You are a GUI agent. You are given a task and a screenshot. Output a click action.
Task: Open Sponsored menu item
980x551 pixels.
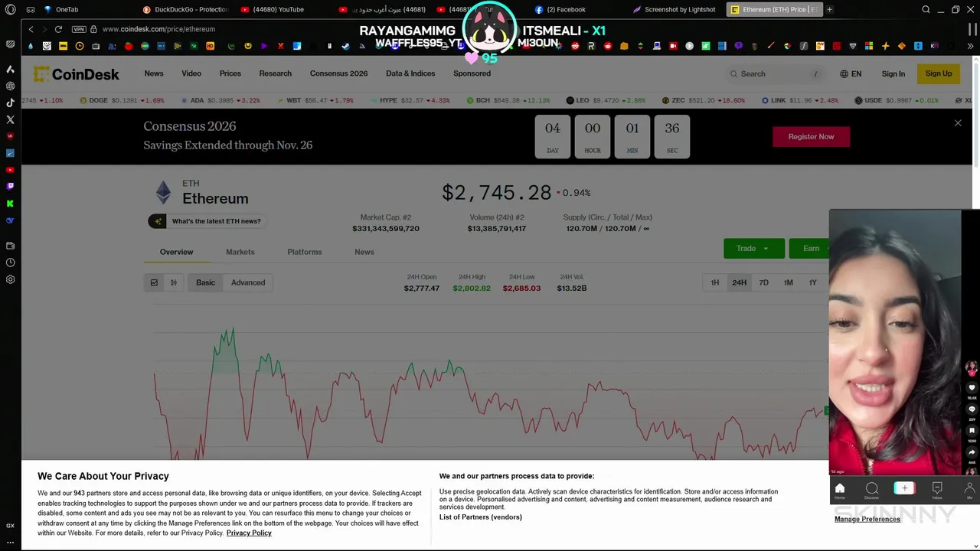click(x=472, y=73)
